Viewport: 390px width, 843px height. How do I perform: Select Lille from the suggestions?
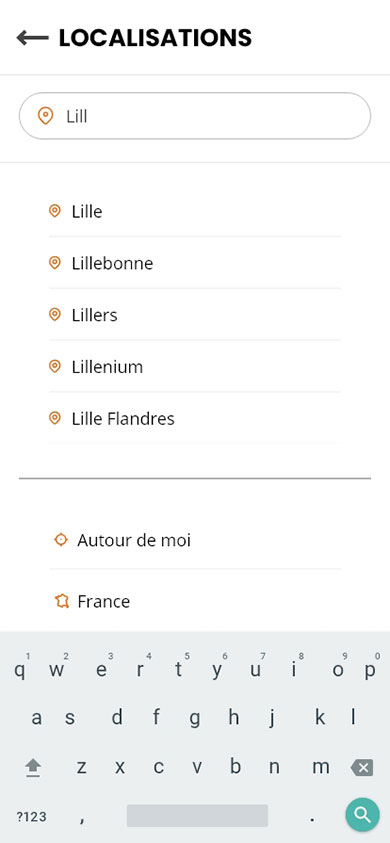[x=195, y=211]
